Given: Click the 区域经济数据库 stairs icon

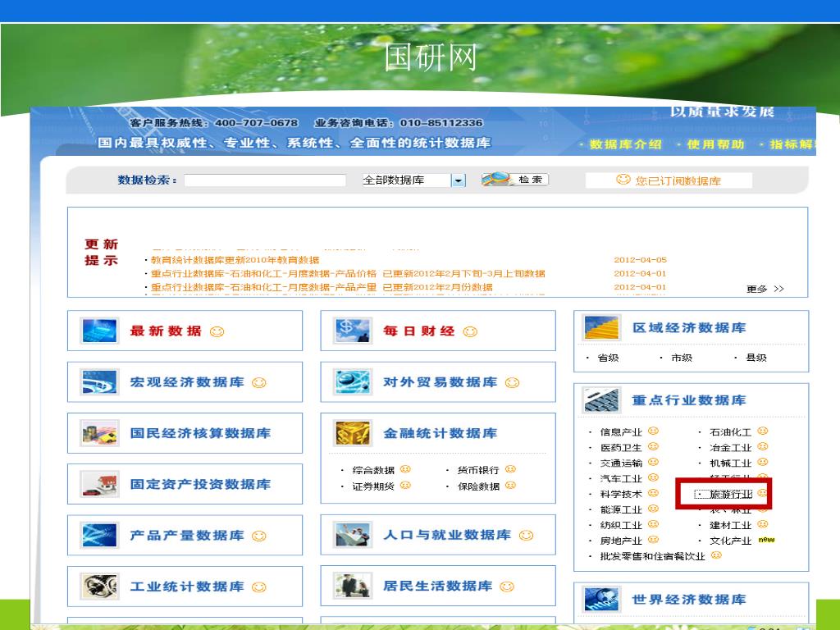Looking at the screenshot, I should pos(601,328).
